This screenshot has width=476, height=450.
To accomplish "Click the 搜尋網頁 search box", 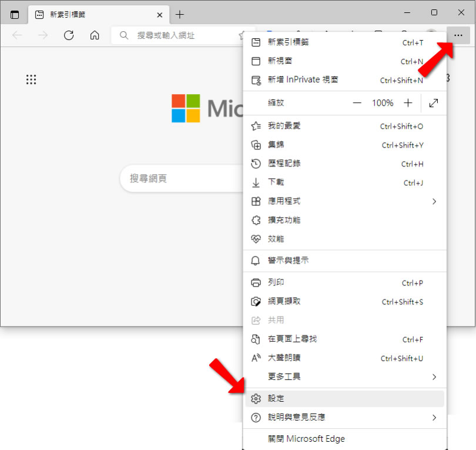I will (182, 178).
